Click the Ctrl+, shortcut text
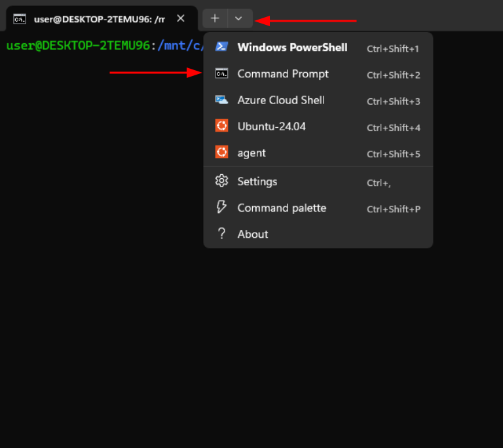This screenshot has width=503, height=448. click(379, 183)
